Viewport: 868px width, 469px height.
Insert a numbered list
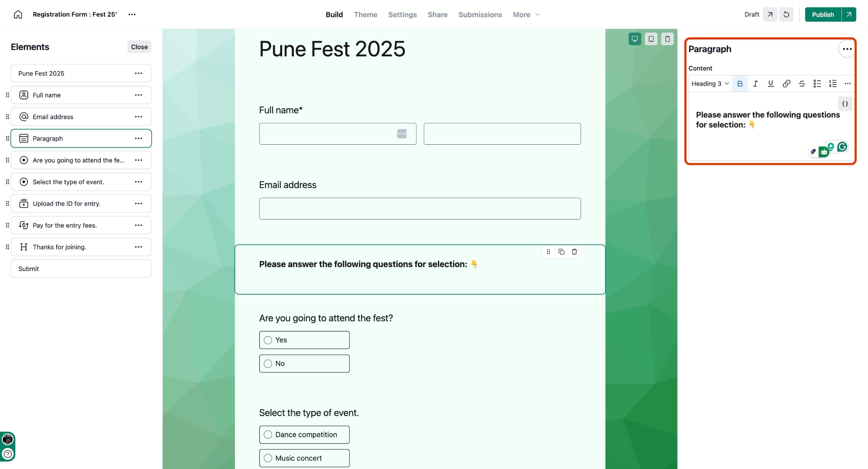(832, 84)
